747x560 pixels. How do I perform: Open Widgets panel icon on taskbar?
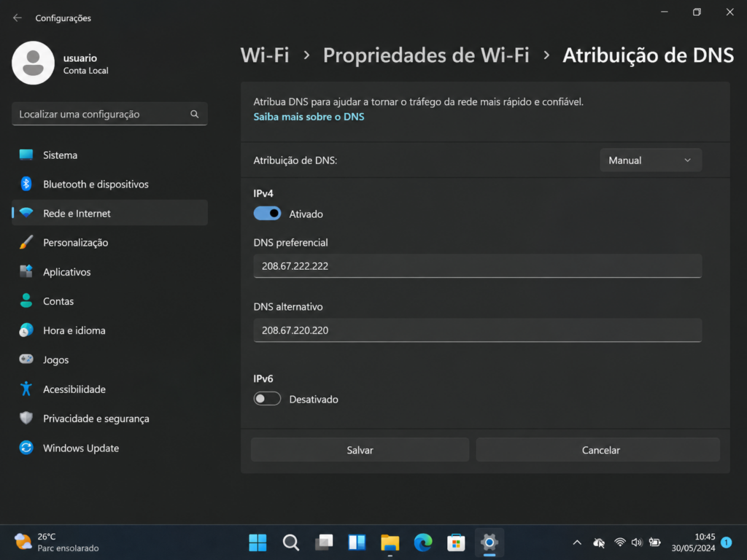357,542
